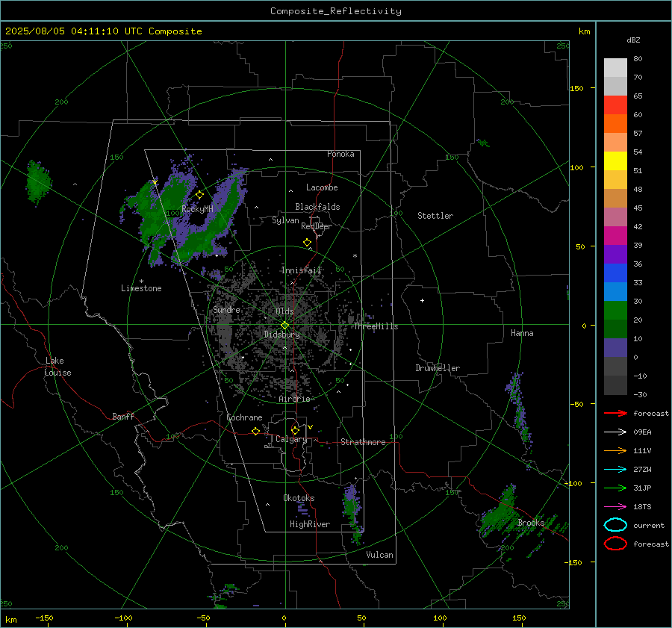The height and width of the screenshot is (628, 672).
Task: Select the cyan 27ZW arrow icon
Action: pyautogui.click(x=615, y=469)
